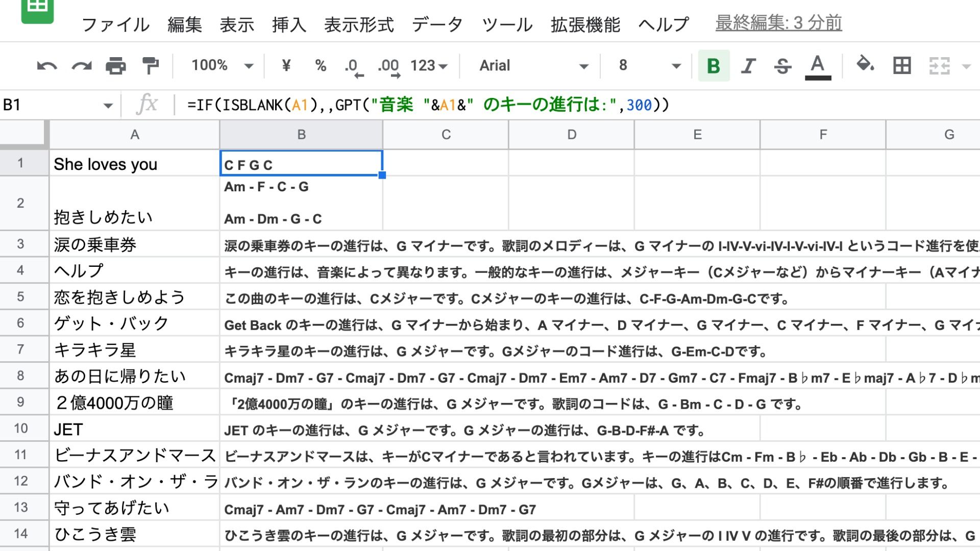The width and height of the screenshot is (980, 551).
Task: Toggle Strikethrough formatting
Action: click(782, 65)
